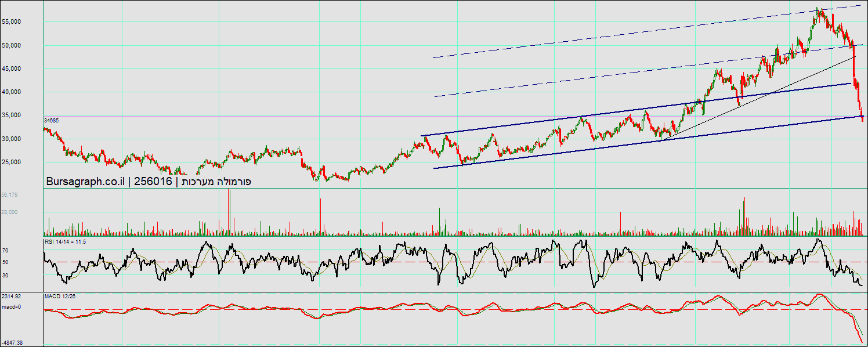The width and height of the screenshot is (868, 347).
Task: Click the Bursagraph.co.il watermark text
Action: (x=86, y=182)
